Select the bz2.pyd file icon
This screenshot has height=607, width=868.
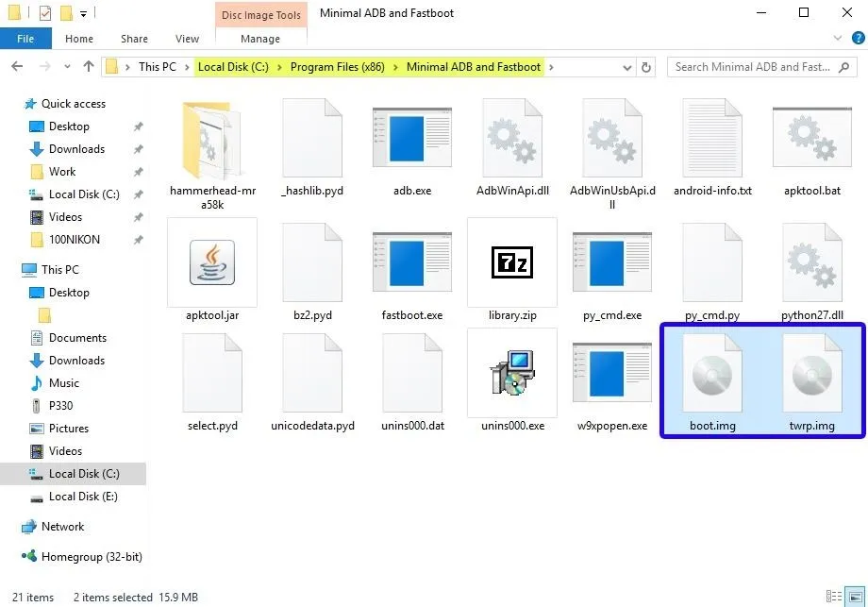pos(312,262)
